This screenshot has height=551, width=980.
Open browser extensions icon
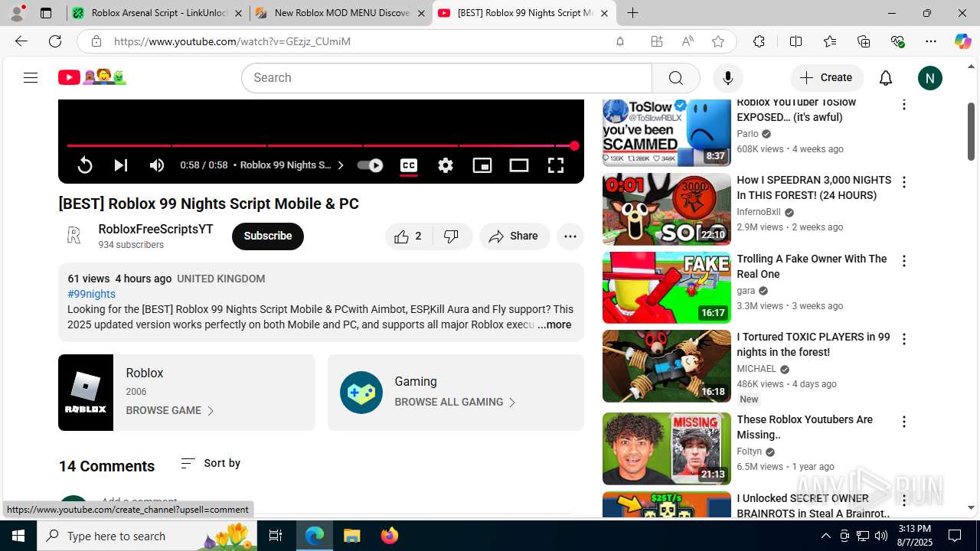[759, 41]
